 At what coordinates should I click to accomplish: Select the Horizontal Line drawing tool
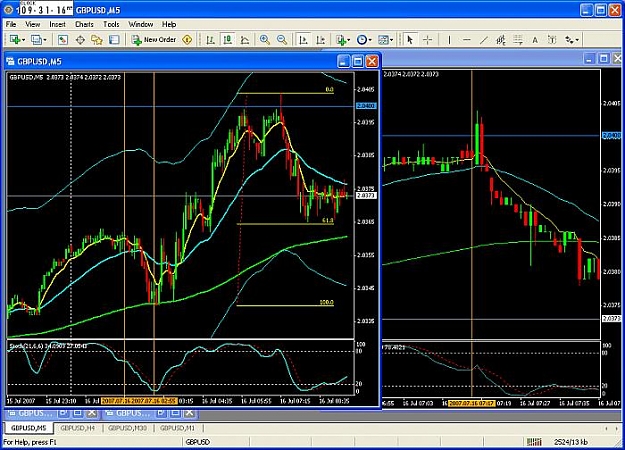(x=467, y=40)
